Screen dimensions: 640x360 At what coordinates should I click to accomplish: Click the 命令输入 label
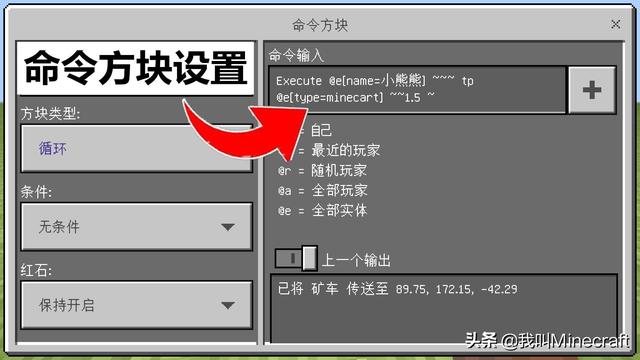296,56
